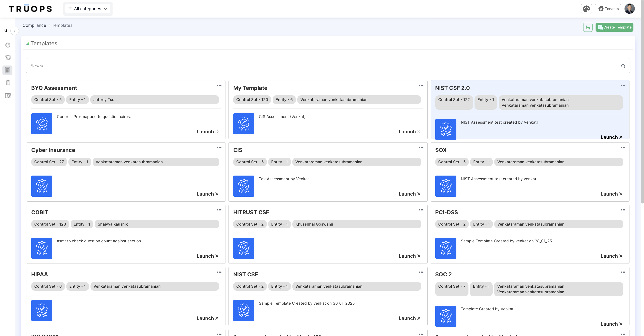The image size is (644, 336).
Task: Open the SOC 2 card more options menu
Action: pos(623,272)
